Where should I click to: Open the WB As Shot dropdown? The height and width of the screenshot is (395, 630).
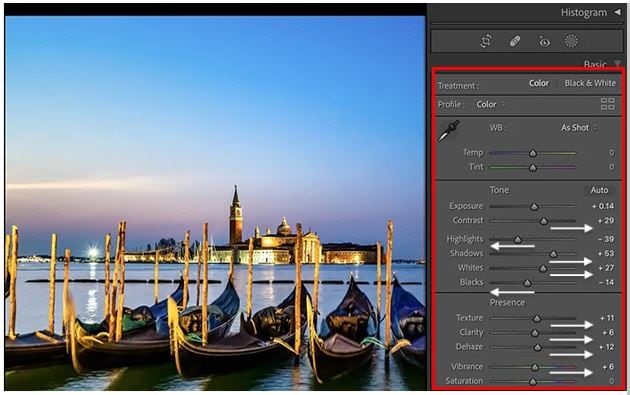coord(579,128)
